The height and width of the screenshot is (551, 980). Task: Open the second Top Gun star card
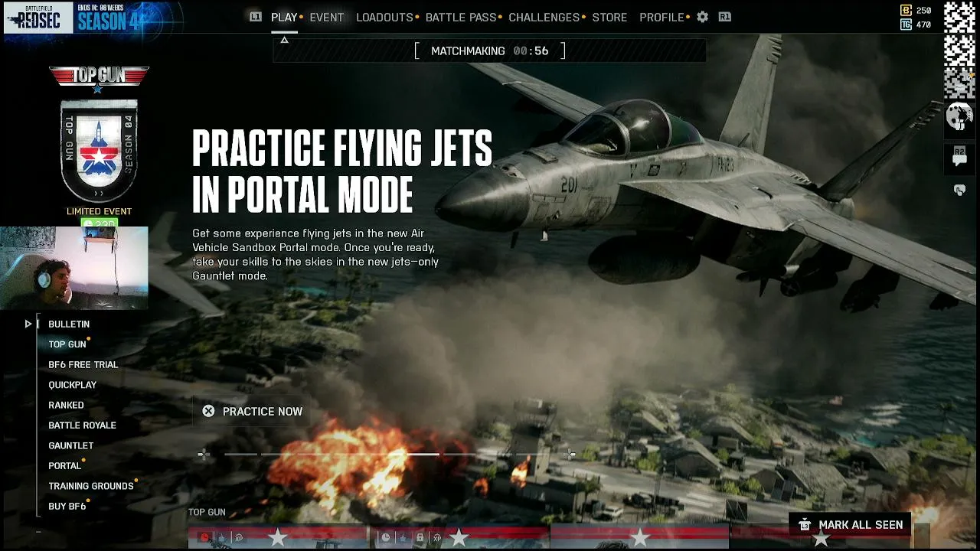click(x=459, y=538)
